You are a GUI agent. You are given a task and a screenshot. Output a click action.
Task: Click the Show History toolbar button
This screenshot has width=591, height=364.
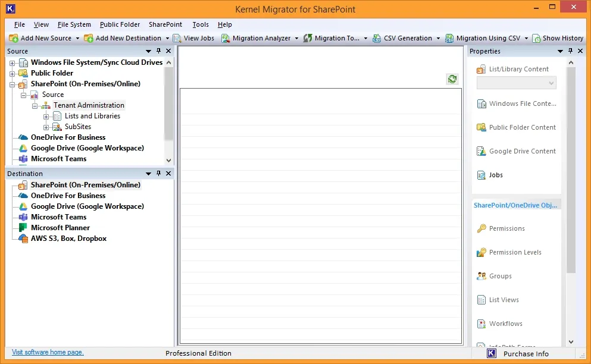558,38
